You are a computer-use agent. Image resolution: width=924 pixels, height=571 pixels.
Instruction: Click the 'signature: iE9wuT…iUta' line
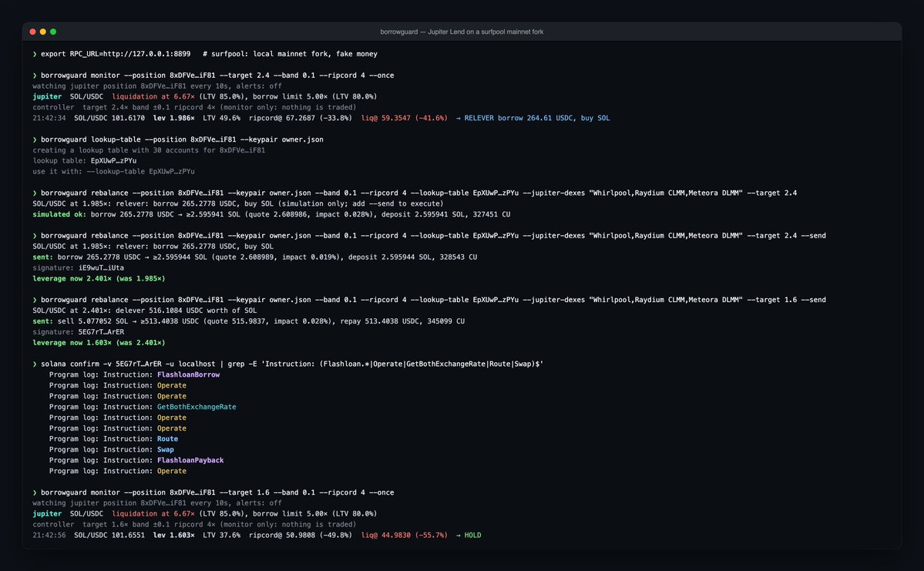point(78,267)
